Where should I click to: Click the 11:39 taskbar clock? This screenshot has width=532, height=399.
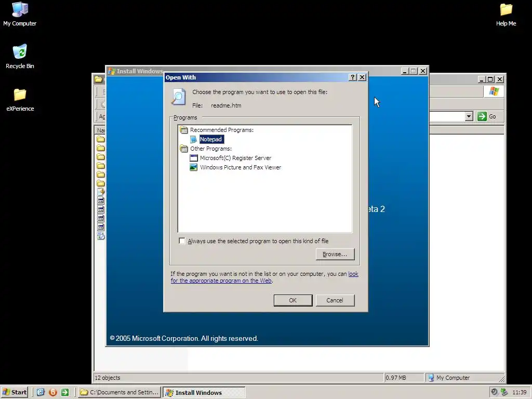pos(519,392)
